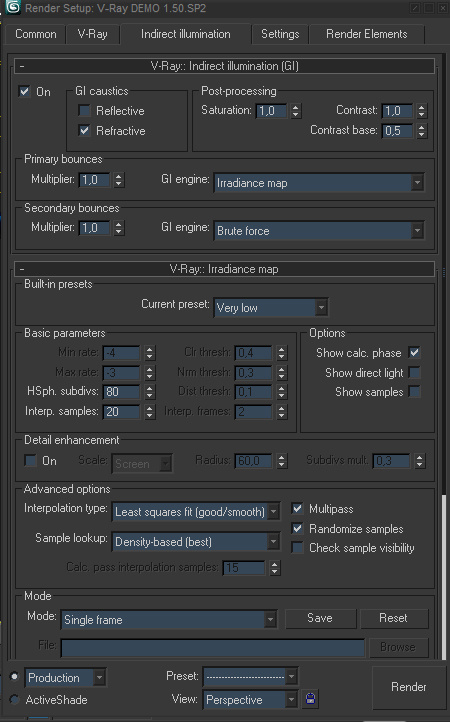Toggle the Multipass checkbox
The height and width of the screenshot is (722, 450).
tap(298, 508)
